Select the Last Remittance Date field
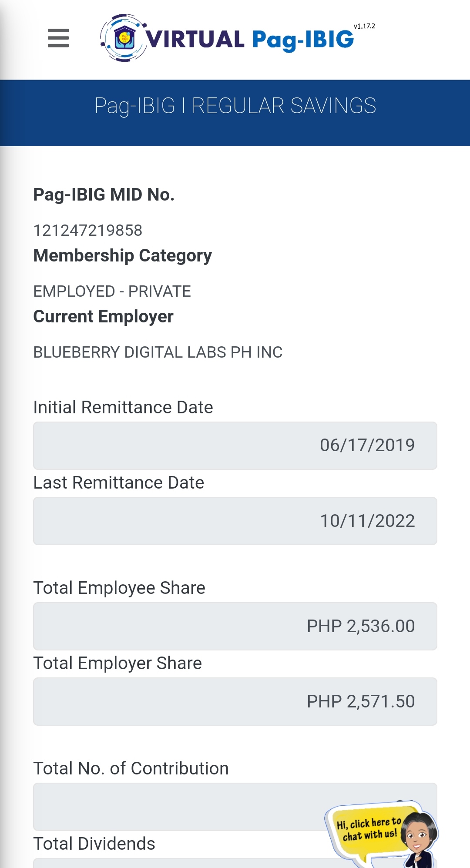Screen dimensions: 470x868 (x=235, y=521)
